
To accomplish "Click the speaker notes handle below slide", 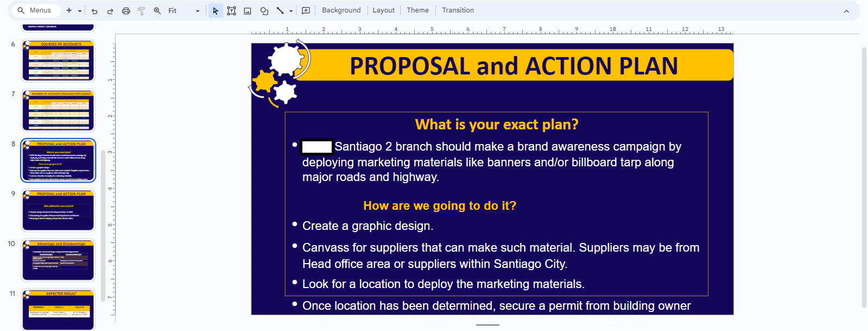I will tap(487, 325).
